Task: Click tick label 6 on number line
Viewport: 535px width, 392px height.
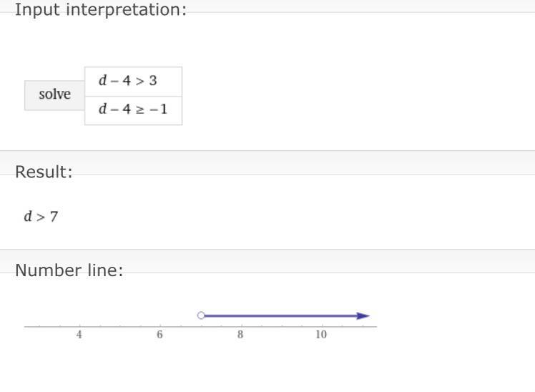Action: 159,335
